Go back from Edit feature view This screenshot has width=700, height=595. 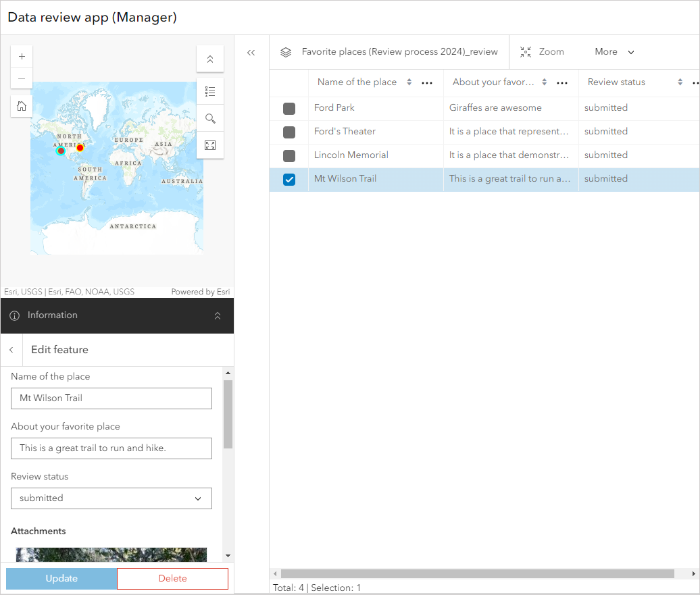pyautogui.click(x=11, y=350)
